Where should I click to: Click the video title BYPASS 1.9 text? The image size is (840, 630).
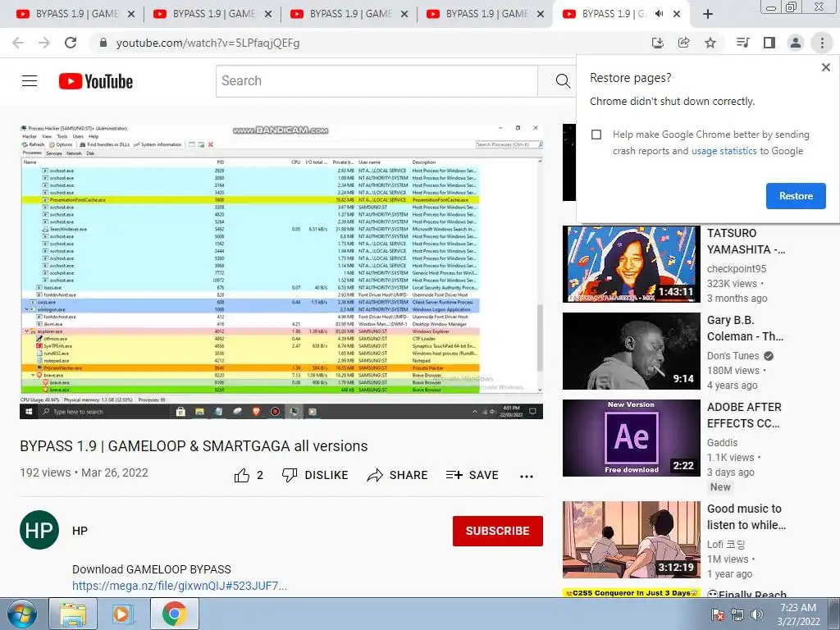[194, 446]
